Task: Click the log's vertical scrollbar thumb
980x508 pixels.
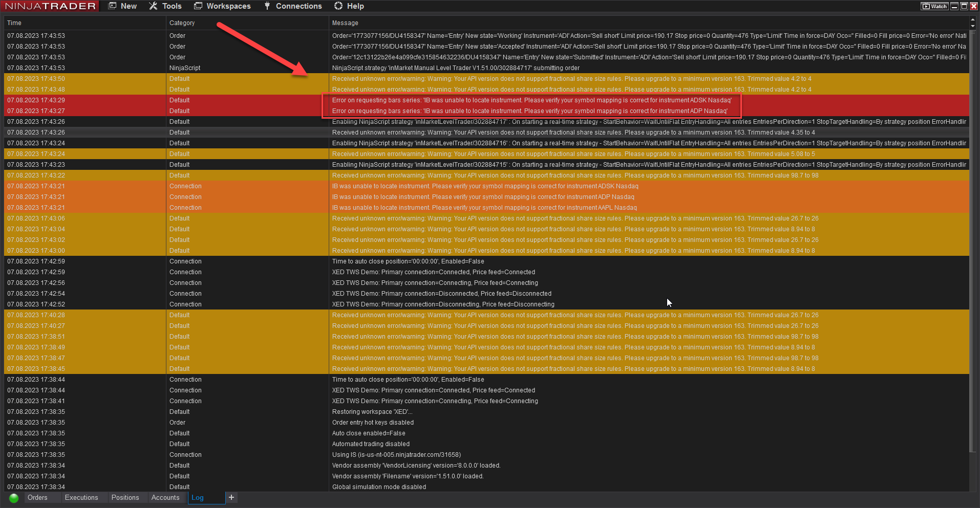Action: click(x=973, y=240)
